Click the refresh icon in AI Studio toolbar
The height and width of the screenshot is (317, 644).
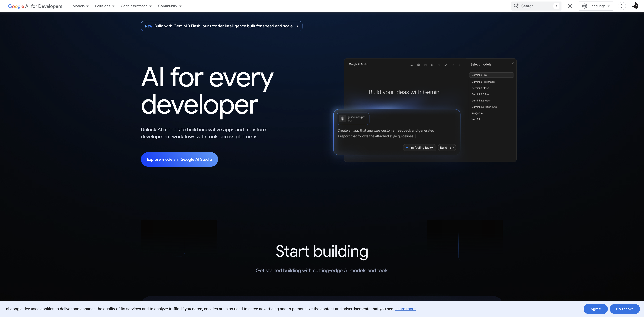(453, 65)
